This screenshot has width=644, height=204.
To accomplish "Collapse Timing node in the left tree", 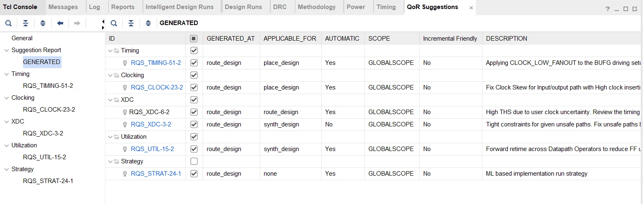I will point(6,74).
